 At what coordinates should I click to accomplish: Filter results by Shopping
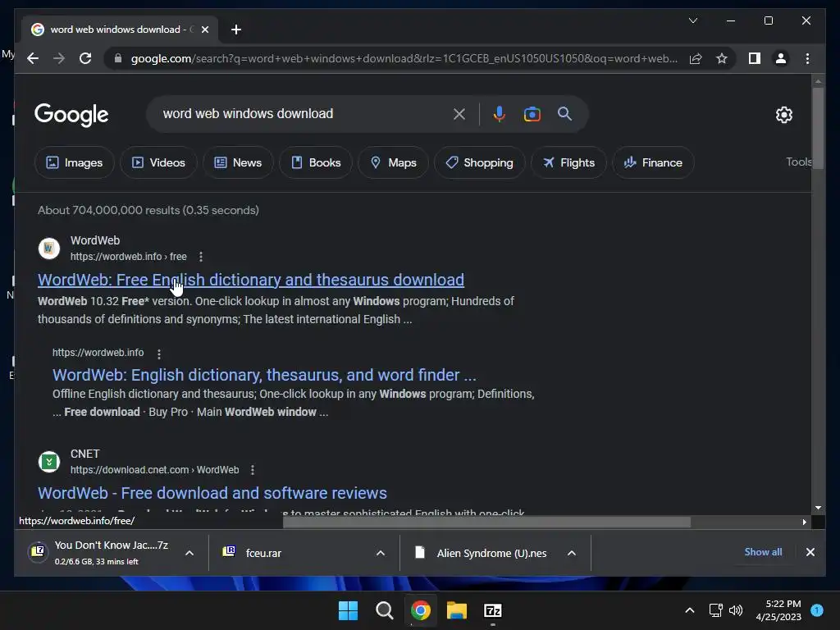pyautogui.click(x=479, y=162)
